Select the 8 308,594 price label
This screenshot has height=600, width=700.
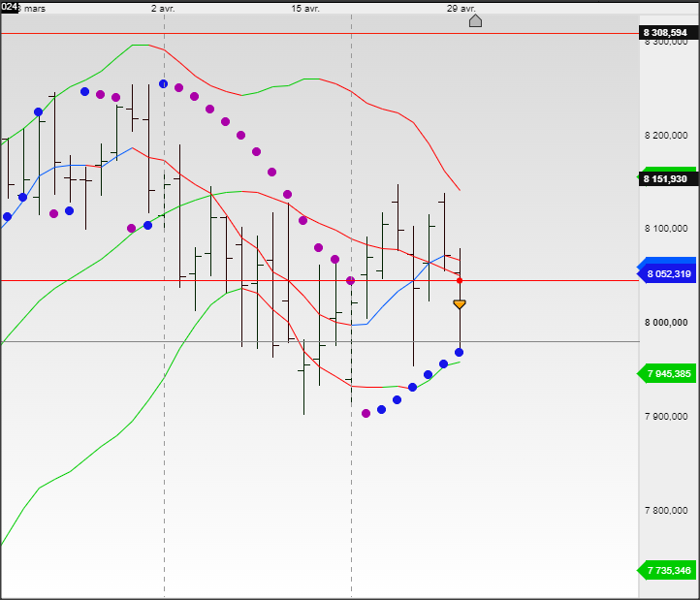(x=668, y=33)
